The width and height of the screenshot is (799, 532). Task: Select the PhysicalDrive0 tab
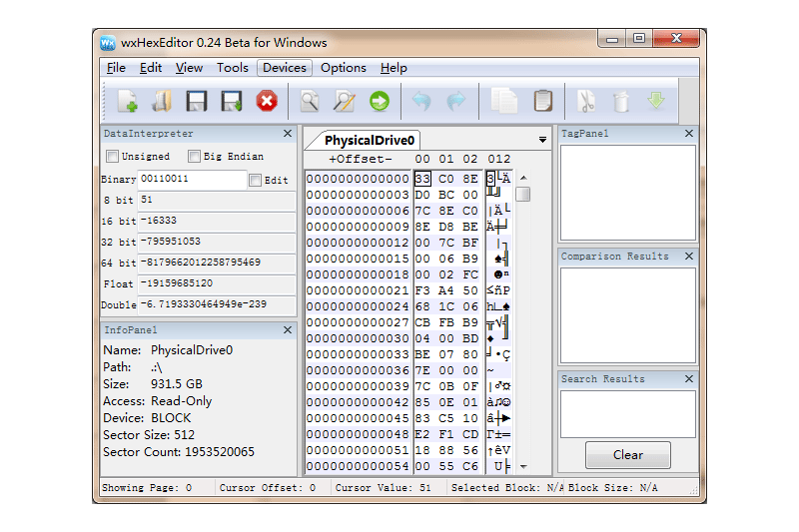(370, 141)
